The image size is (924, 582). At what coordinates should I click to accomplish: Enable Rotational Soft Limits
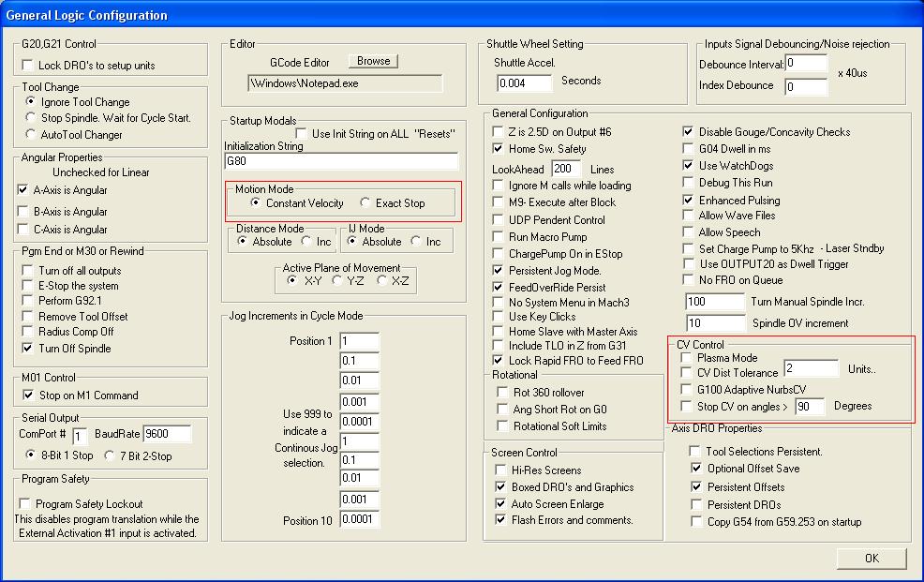coord(502,425)
